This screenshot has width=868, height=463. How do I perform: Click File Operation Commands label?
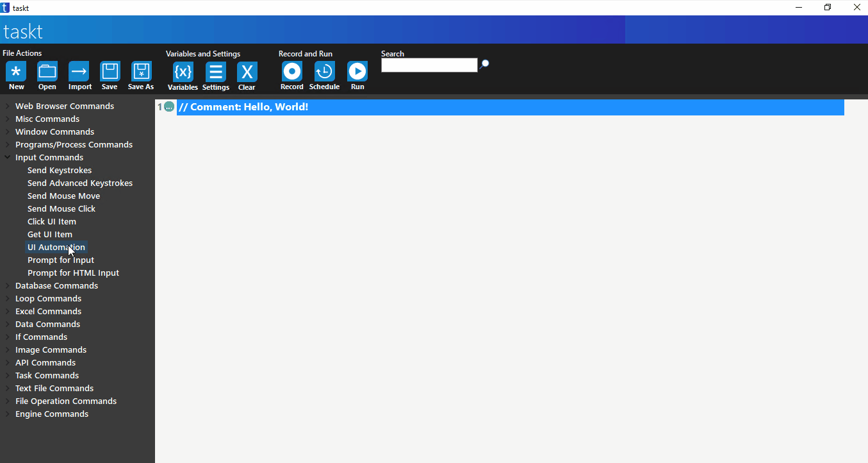click(x=66, y=401)
